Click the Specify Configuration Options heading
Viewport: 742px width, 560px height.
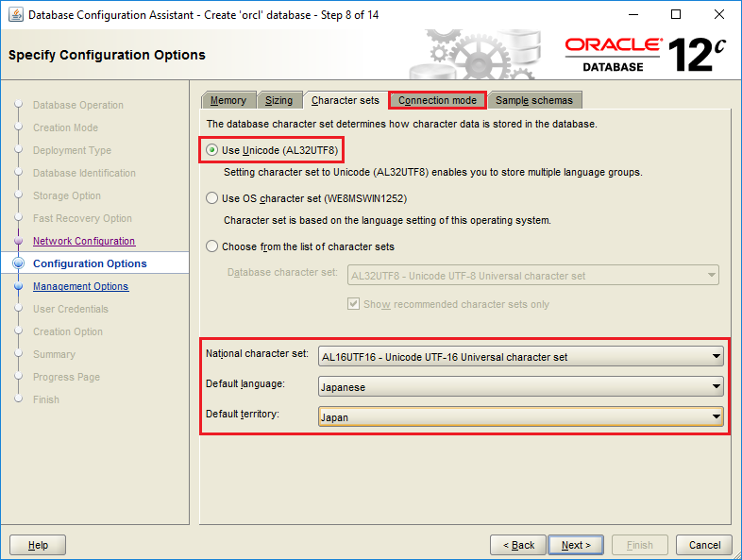coord(107,55)
